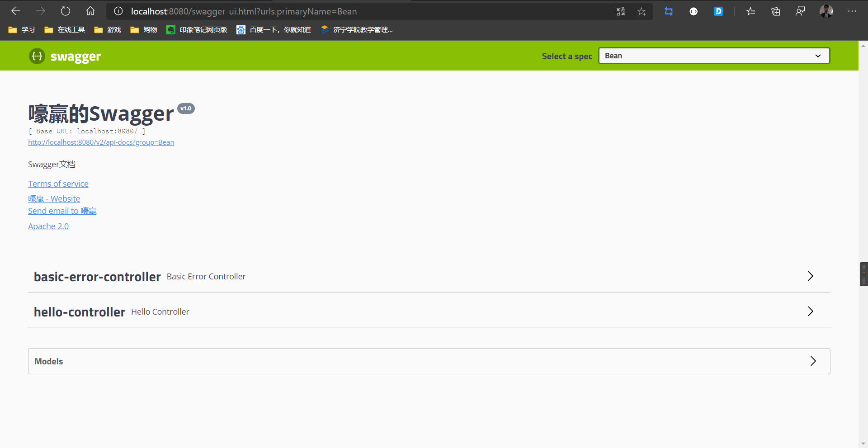This screenshot has width=868, height=448.
Task: Click the dark side panel handle
Action: click(863, 274)
